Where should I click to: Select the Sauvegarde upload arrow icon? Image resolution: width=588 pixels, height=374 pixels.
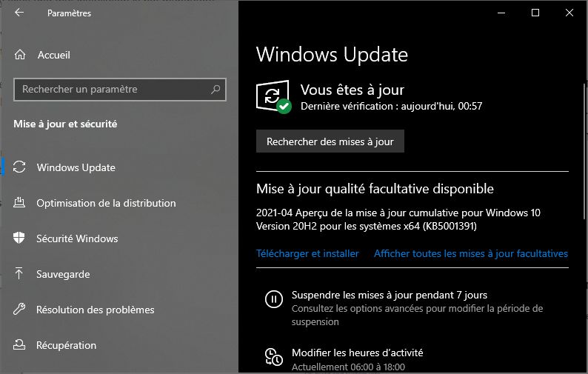tap(19, 273)
